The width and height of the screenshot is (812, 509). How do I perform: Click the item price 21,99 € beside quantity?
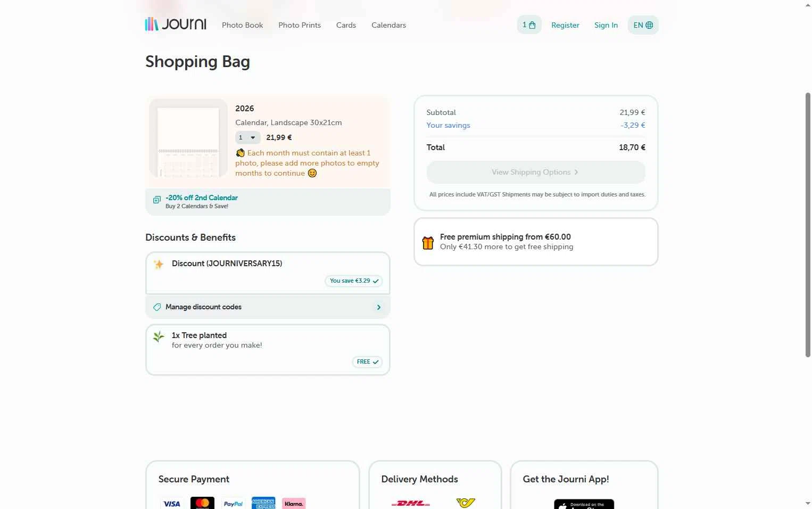tap(279, 137)
